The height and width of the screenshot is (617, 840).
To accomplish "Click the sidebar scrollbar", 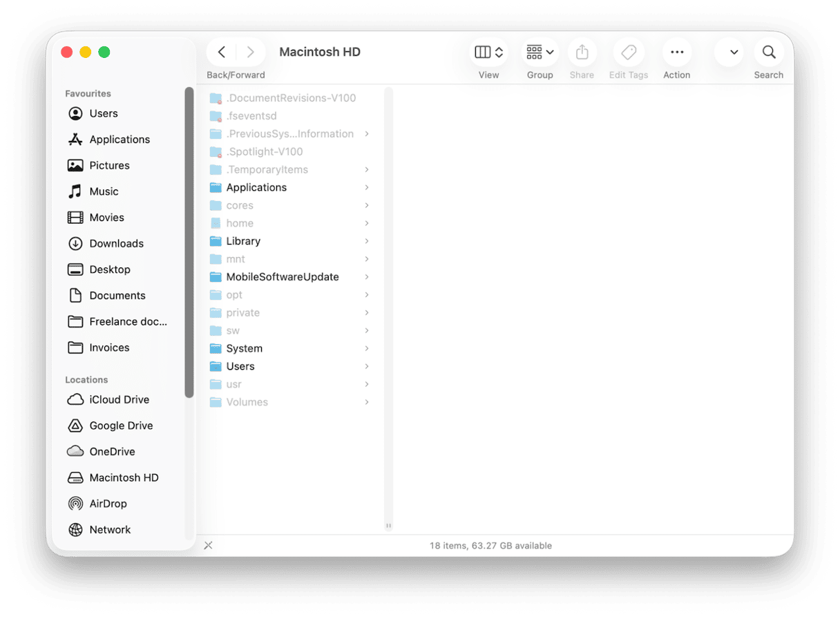I will point(189,242).
